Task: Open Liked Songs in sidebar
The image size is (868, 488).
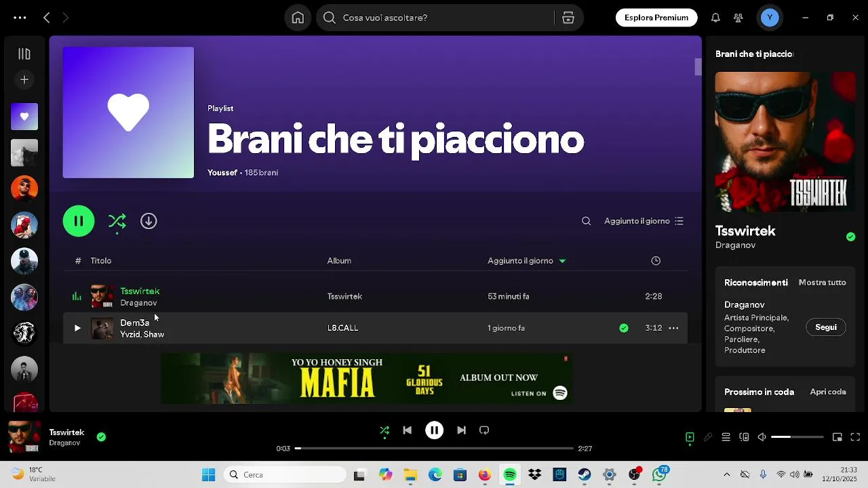Action: 24,117
